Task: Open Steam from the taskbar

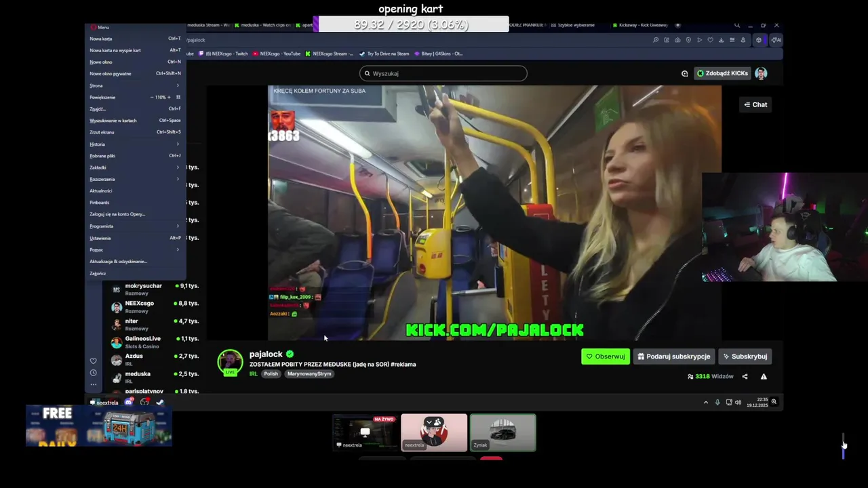Action: tap(160, 402)
